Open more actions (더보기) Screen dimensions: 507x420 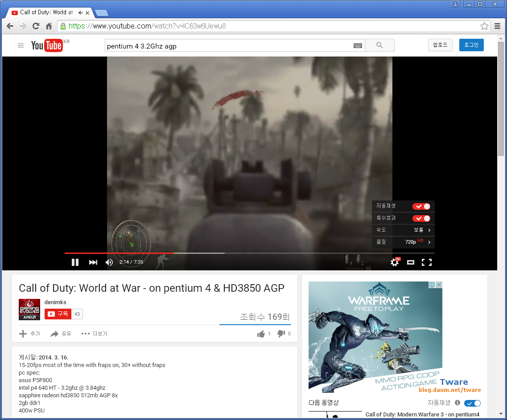tap(94, 334)
